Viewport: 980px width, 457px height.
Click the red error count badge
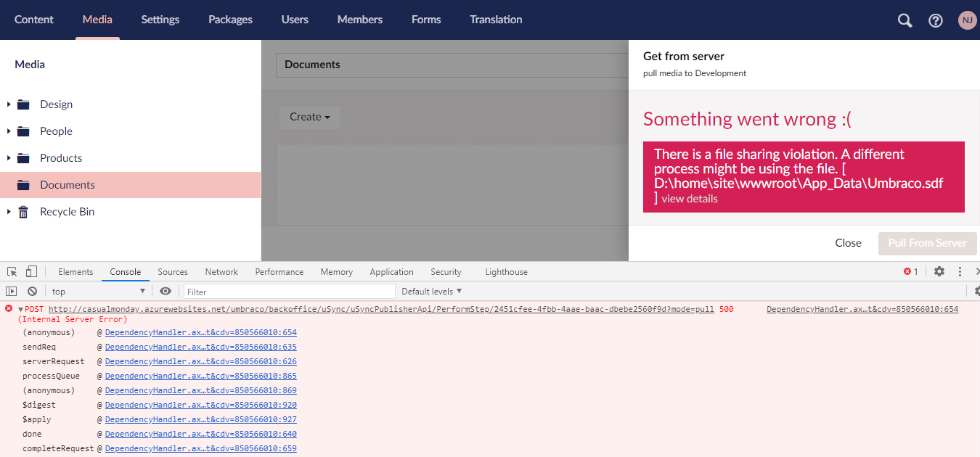tap(910, 271)
